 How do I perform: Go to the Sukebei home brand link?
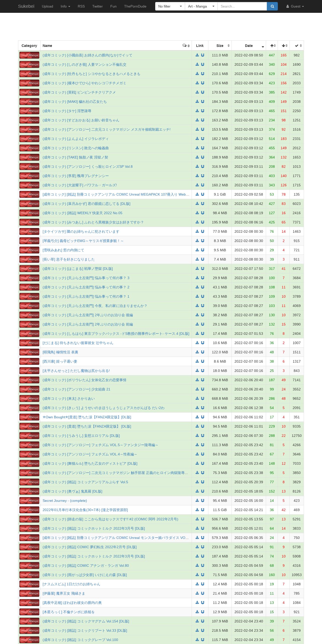pos(26,6)
